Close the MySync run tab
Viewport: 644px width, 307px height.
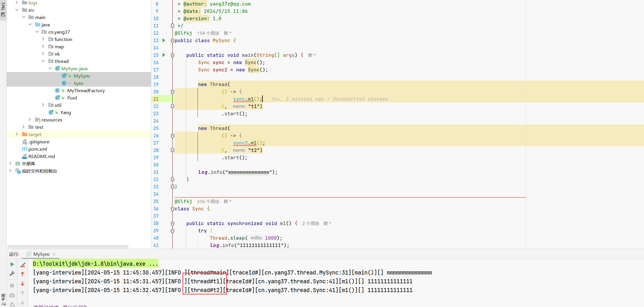[54, 254]
